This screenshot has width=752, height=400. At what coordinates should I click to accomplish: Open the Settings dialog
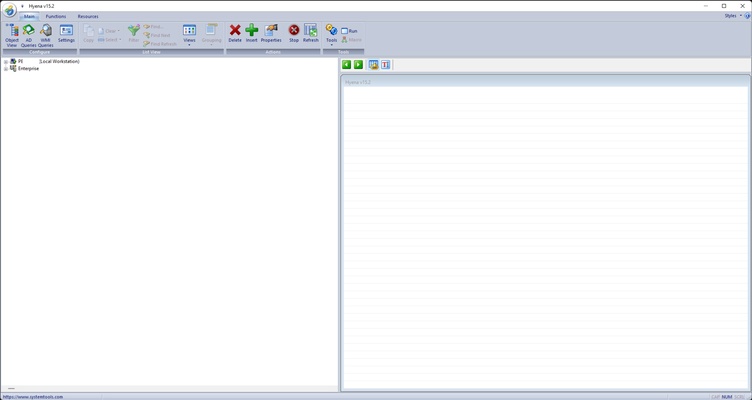click(x=66, y=34)
